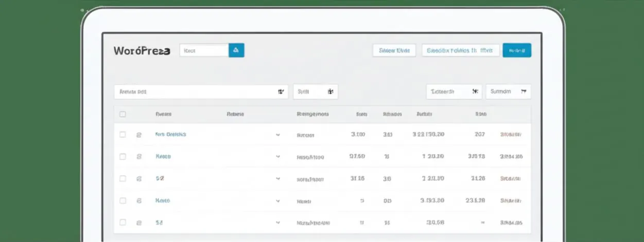Click the item icon in the row showing 31.16

point(138,179)
